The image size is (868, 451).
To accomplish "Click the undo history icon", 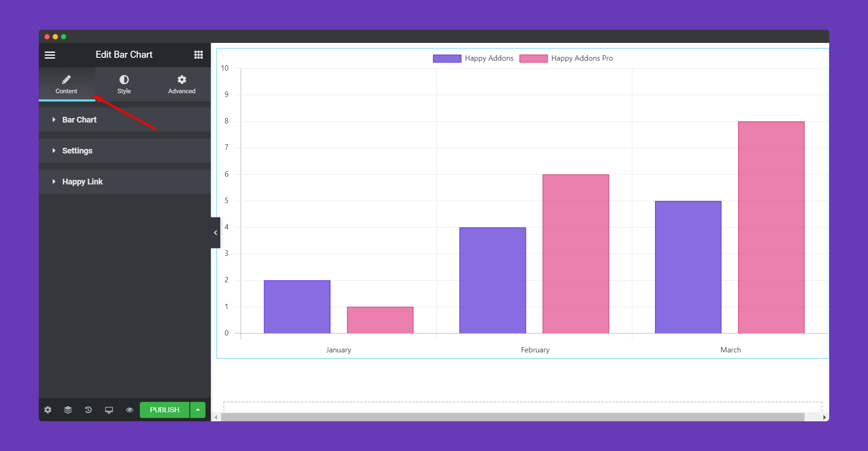I will tap(88, 410).
